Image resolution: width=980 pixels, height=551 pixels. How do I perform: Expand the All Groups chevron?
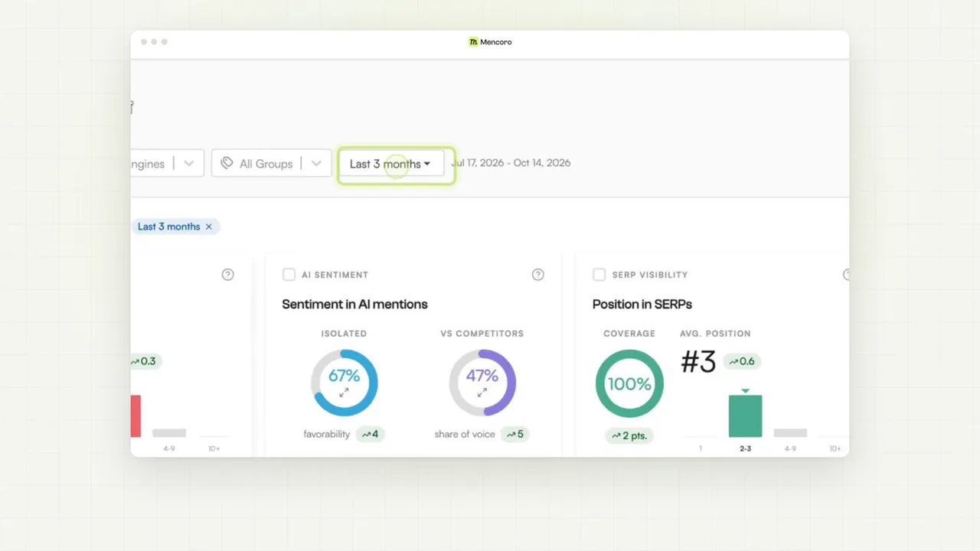click(316, 164)
